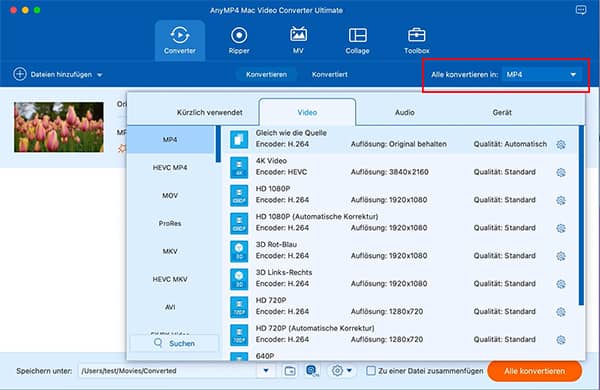
Task: Click the Alle konvertieren button
Action: 535,371
